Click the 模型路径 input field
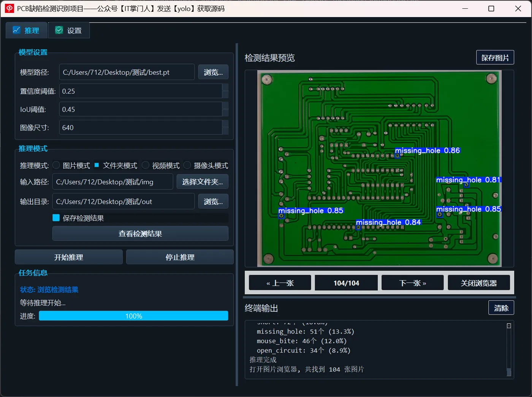This screenshot has height=397, width=532. coord(127,72)
